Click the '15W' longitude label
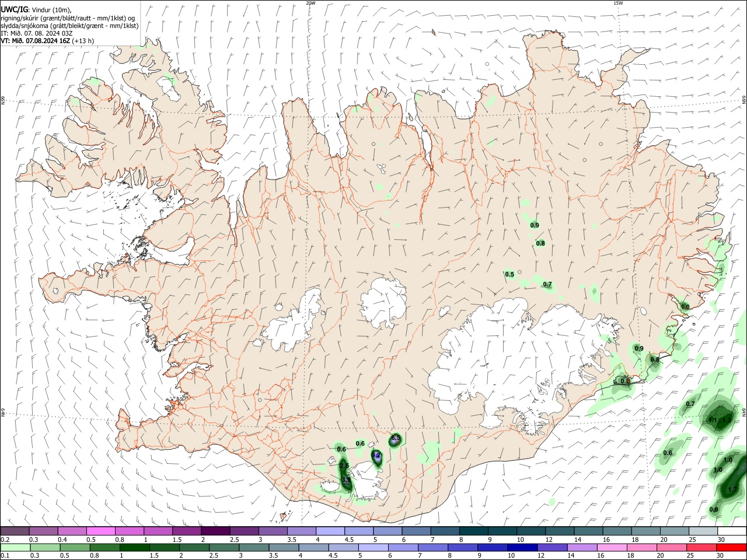Viewport: 747px width, 560px height. tap(618, 3)
